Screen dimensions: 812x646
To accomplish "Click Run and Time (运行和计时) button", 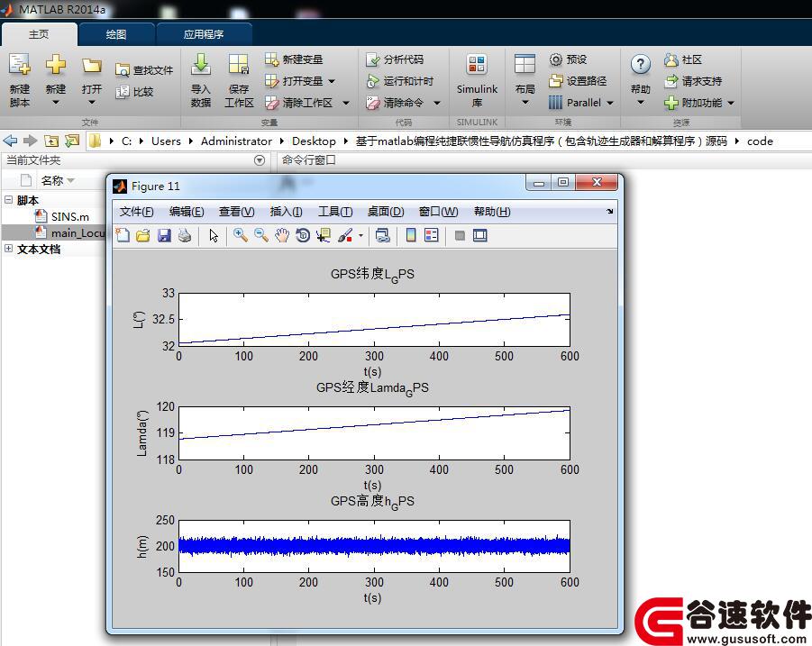I will pos(400,81).
